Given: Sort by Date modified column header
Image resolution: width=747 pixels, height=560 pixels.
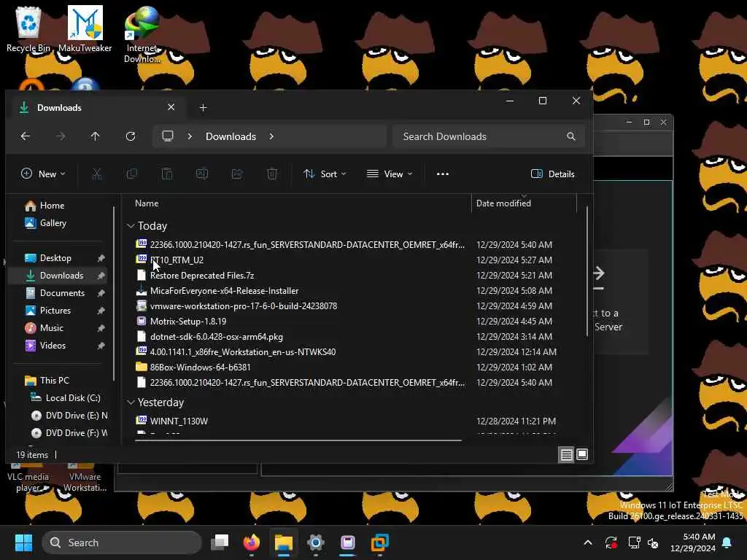Looking at the screenshot, I should 503,203.
